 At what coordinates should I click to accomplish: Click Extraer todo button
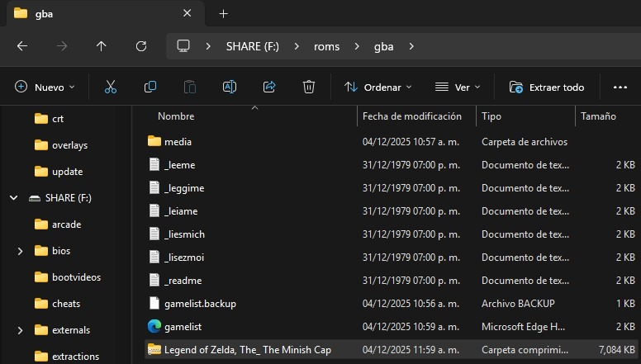[x=547, y=87]
